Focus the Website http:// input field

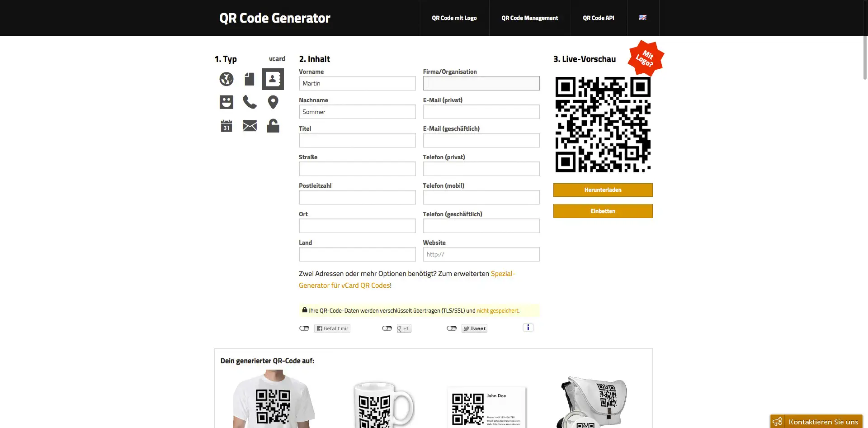coord(481,254)
